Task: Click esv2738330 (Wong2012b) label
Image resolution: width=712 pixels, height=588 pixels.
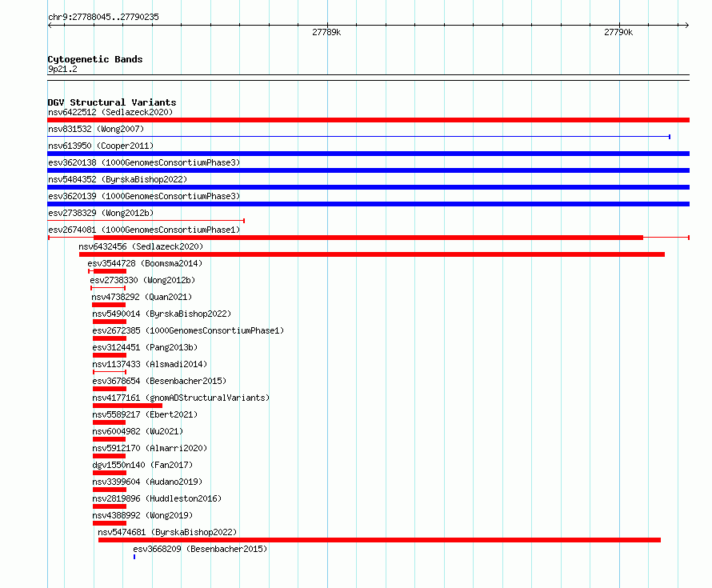Action: [x=142, y=280]
